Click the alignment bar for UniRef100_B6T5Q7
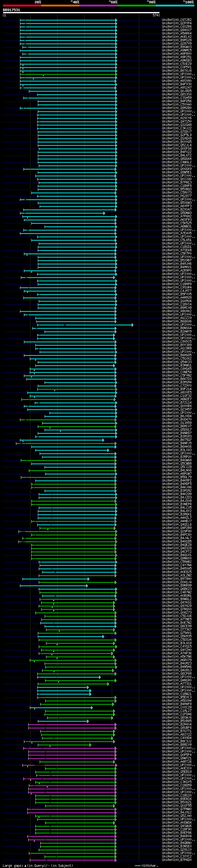The height and width of the screenshot is (868, 197). pos(62,440)
